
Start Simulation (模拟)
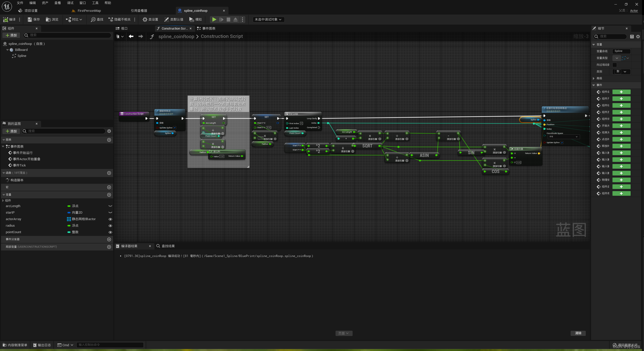tap(195, 19)
